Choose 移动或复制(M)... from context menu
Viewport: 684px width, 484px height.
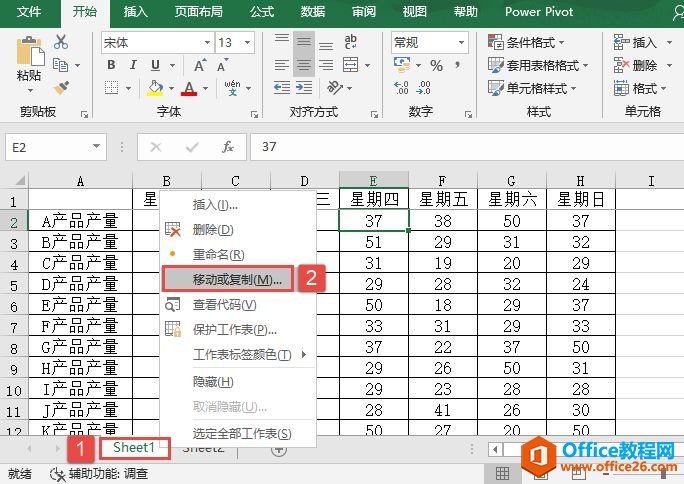227,279
